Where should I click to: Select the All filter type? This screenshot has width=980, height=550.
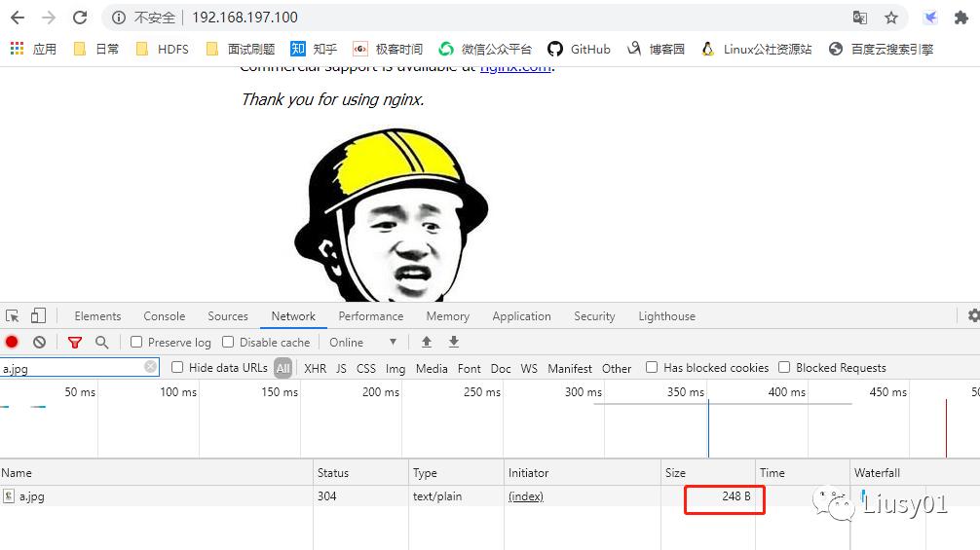283,368
